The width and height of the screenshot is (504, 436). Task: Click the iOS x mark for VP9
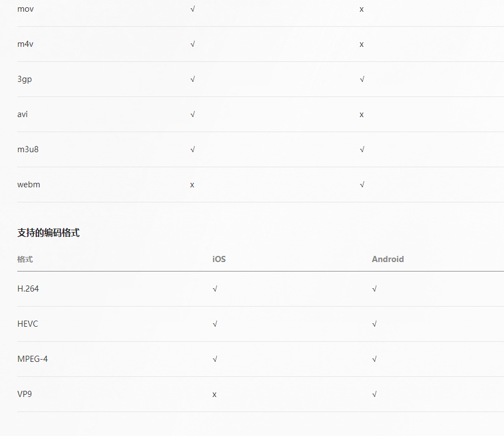tap(215, 395)
